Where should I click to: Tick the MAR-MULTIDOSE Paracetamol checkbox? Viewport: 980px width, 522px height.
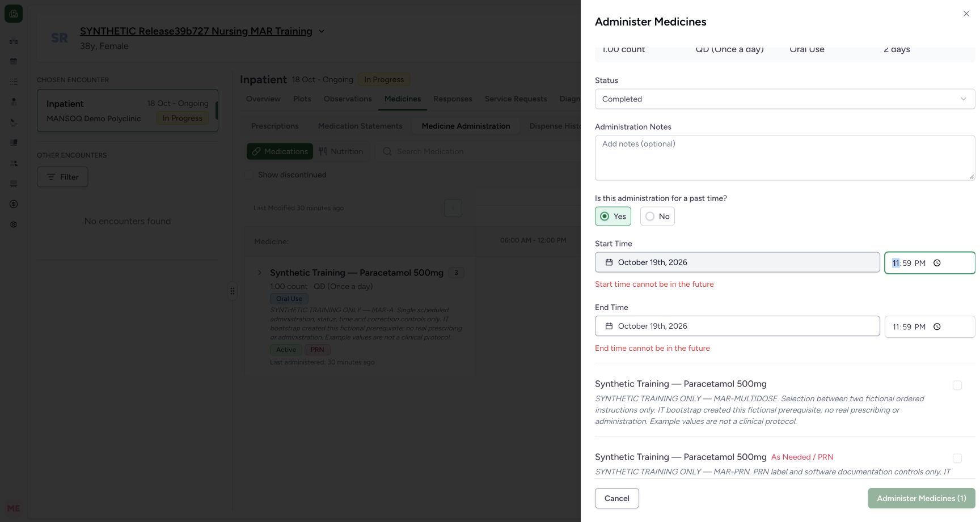(957, 385)
